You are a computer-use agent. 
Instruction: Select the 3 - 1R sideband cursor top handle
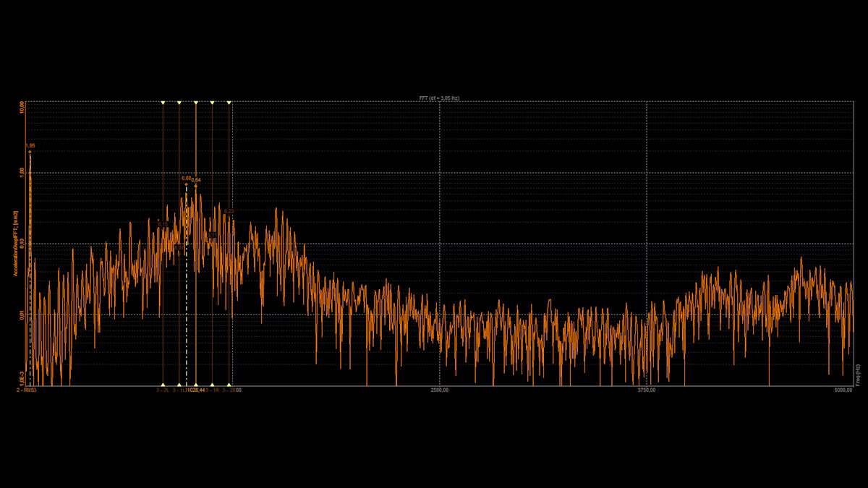(x=212, y=103)
